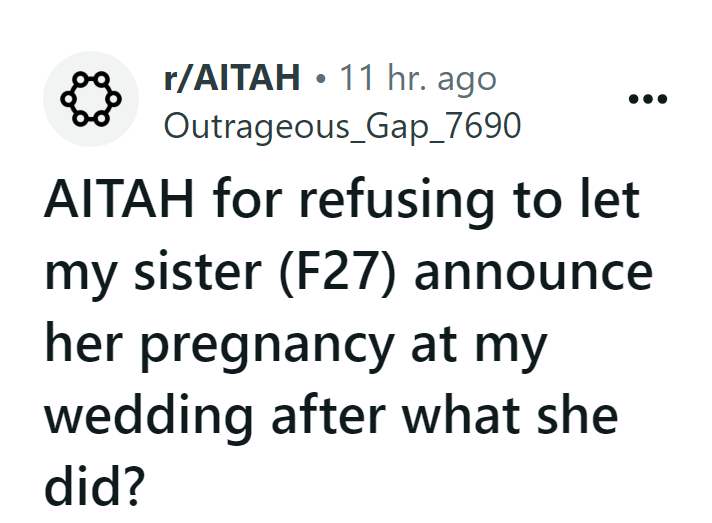Click the '11 hr. ago' timestamp
712x523 pixels.
(x=418, y=79)
